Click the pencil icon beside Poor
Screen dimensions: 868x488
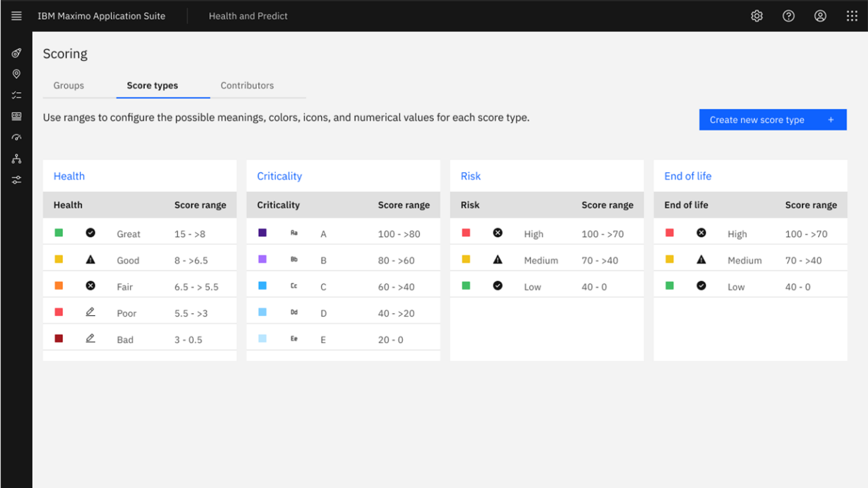[91, 313]
